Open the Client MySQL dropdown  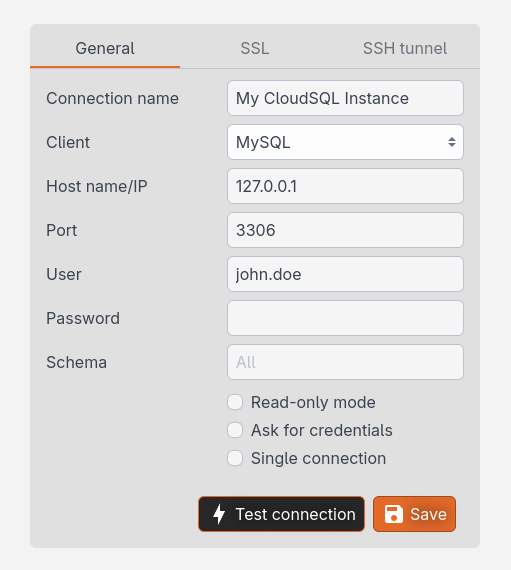[345, 142]
